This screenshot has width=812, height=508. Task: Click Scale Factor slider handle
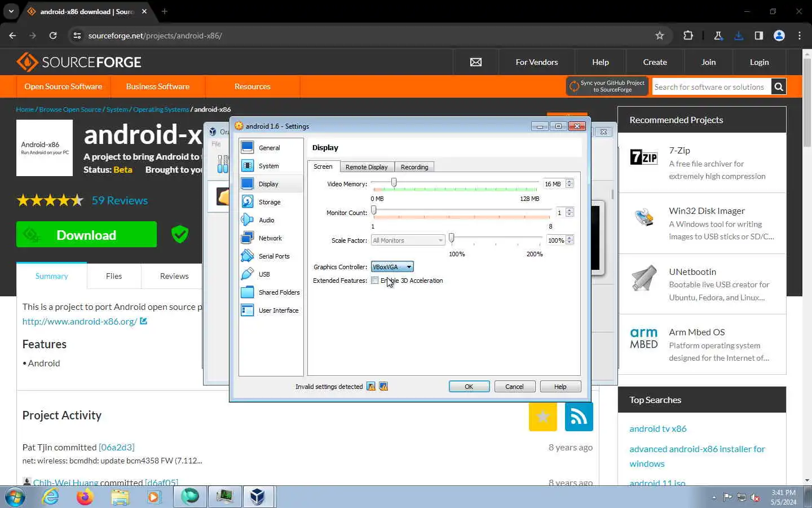tap(452, 238)
